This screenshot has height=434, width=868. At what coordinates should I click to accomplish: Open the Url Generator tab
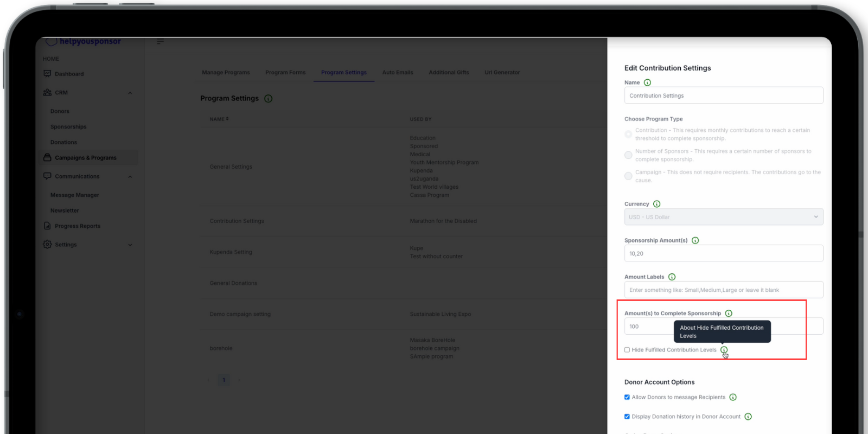click(x=502, y=72)
